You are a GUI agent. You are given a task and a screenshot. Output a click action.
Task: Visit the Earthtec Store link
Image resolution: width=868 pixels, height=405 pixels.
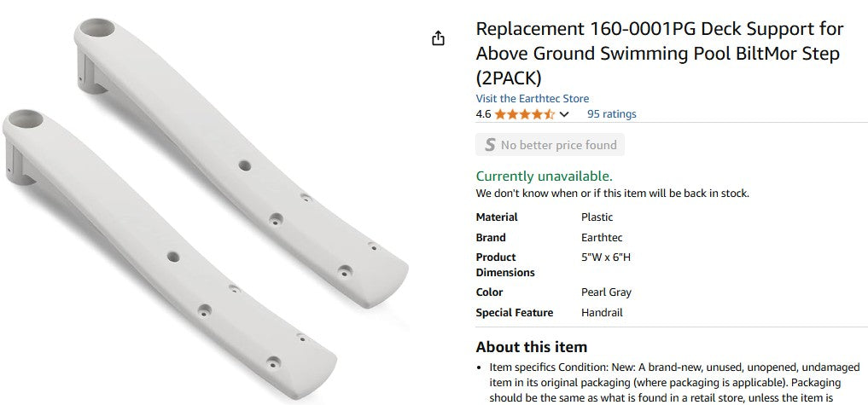(x=532, y=99)
